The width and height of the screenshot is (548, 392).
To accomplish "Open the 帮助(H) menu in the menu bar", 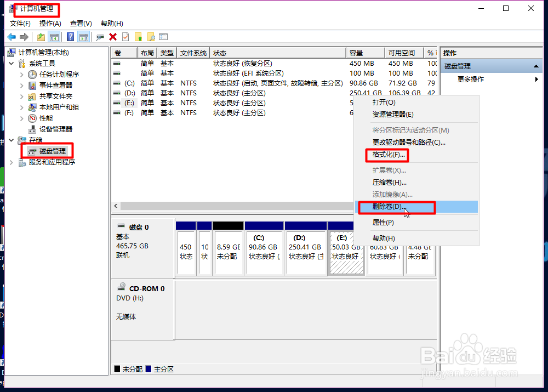I will (112, 24).
